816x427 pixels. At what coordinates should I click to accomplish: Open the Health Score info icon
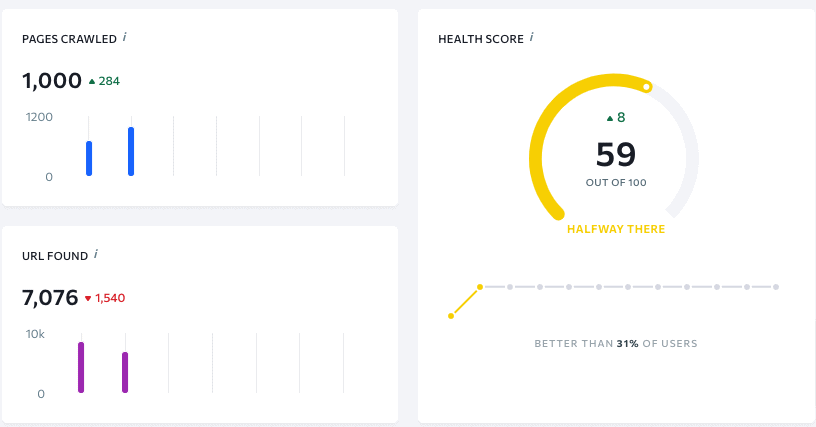[531, 37]
